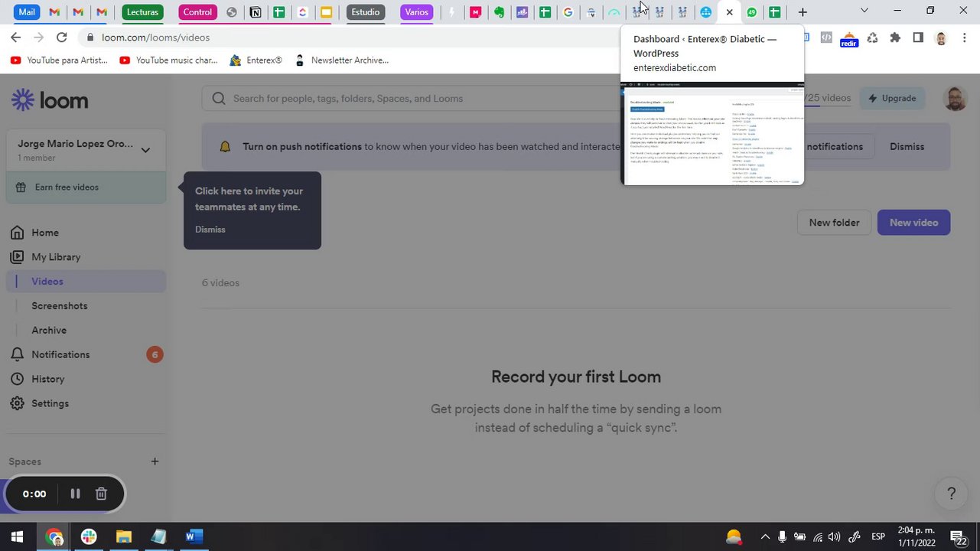This screenshot has width=980, height=551.
Task: Click the Loom logo
Action: pos(50,99)
